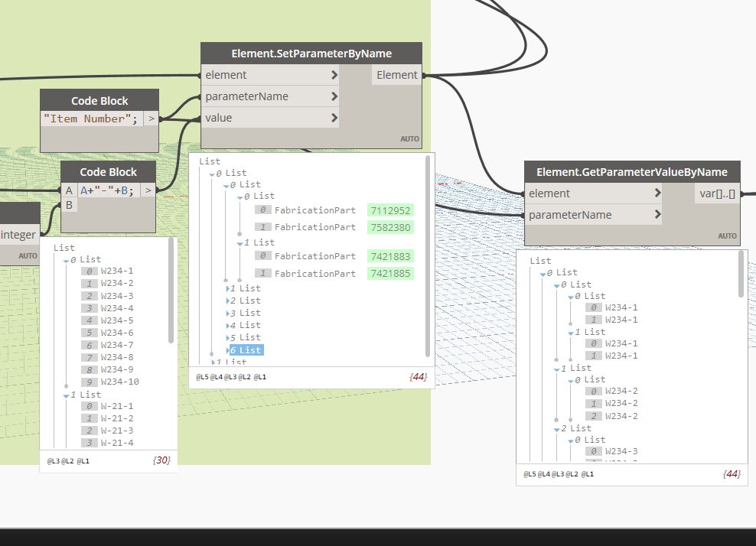Select the var[]..[] output port on Element.GetParameterValueByName
Screen dimensions: 756x546
pyautogui.click(x=718, y=193)
